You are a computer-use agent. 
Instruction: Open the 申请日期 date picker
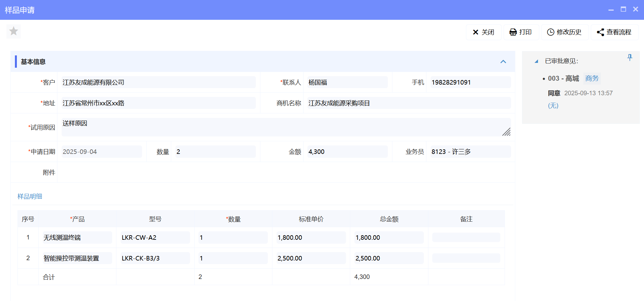pos(101,151)
